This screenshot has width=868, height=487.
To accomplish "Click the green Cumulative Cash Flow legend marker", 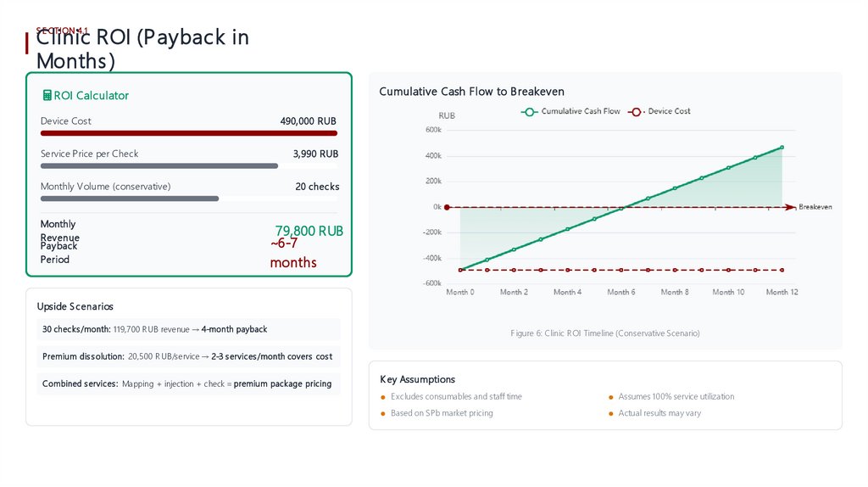I will pos(530,111).
